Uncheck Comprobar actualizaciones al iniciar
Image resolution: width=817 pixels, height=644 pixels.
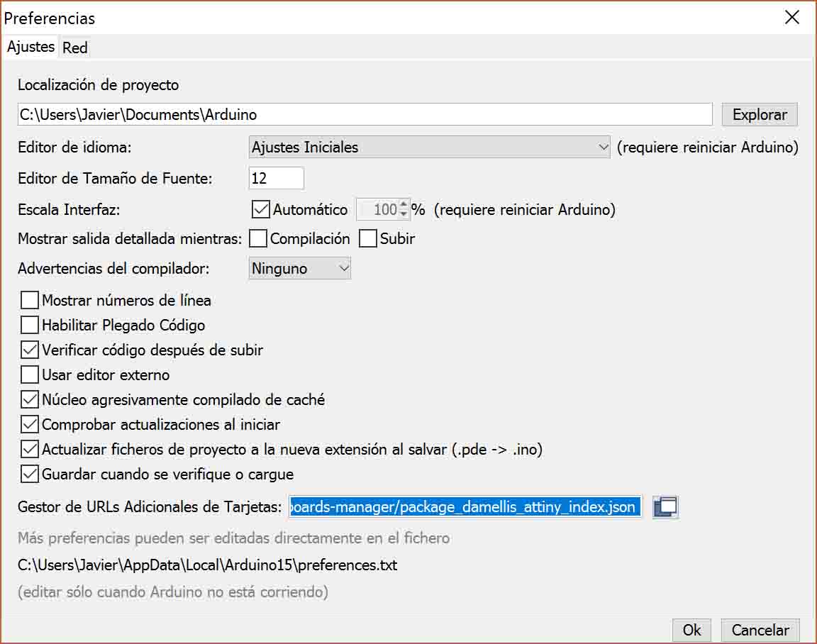tap(30, 424)
